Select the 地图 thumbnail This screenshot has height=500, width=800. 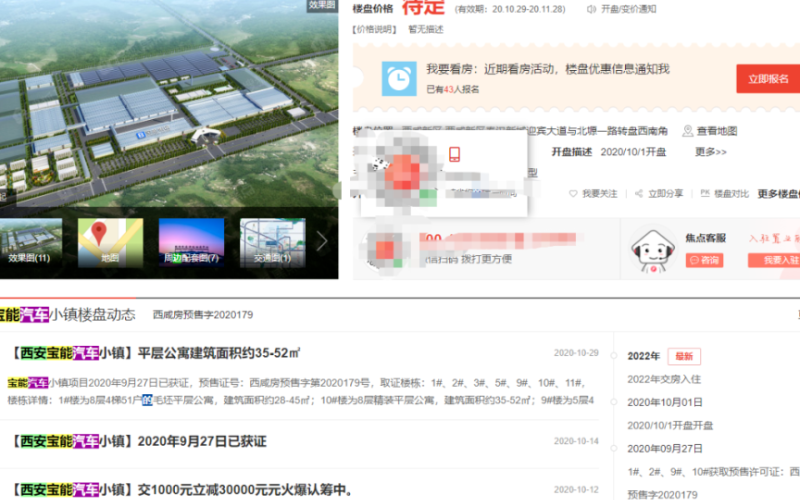point(110,243)
